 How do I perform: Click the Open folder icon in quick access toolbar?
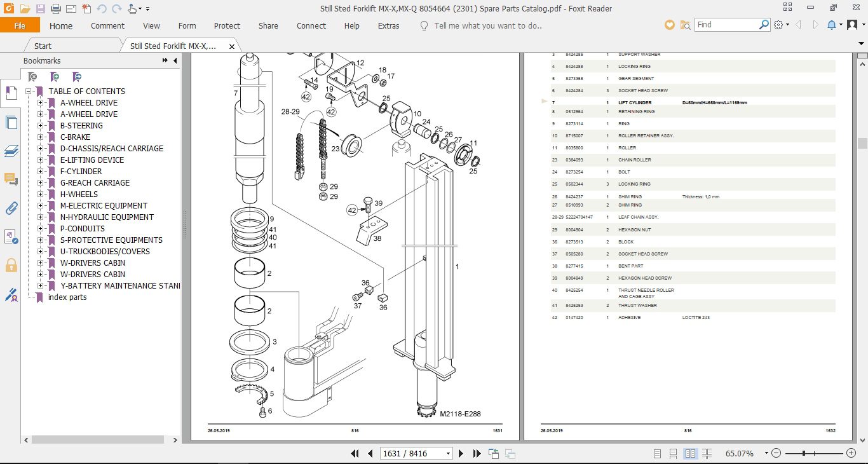point(25,9)
